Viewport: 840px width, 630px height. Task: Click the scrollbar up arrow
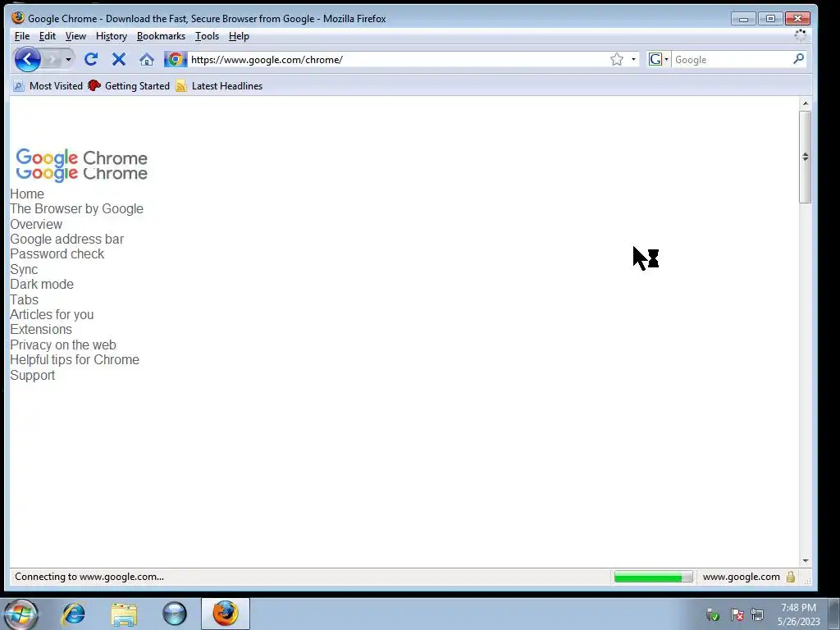806,103
